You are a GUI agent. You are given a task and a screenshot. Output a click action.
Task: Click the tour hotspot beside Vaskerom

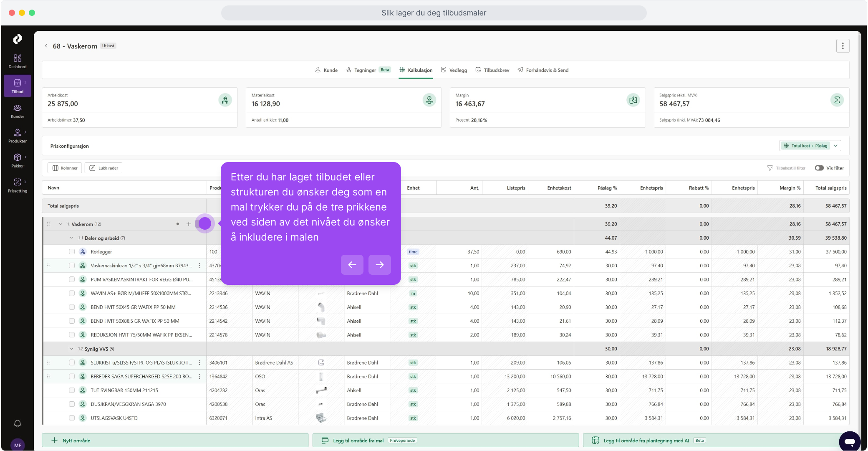click(x=205, y=224)
